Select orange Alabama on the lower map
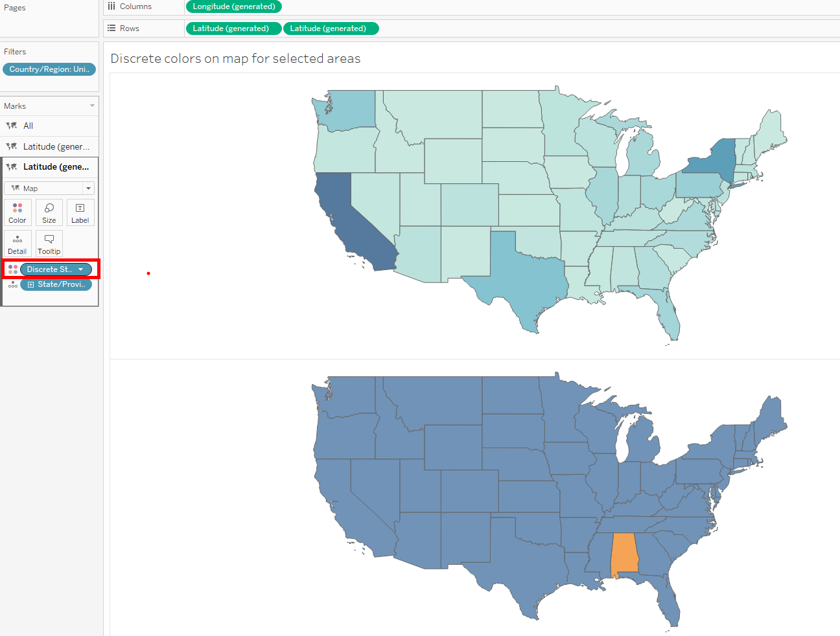 point(624,554)
